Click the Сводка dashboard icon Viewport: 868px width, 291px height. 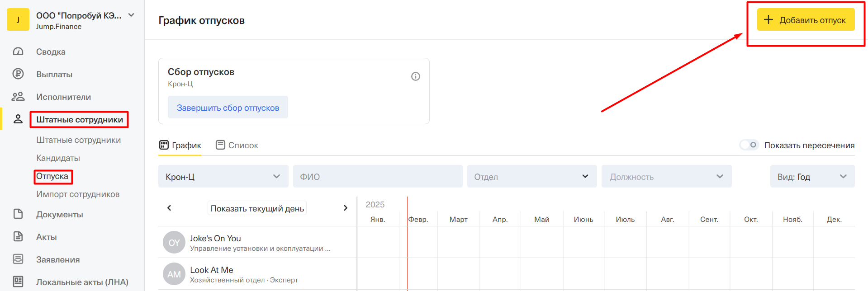[x=18, y=52]
